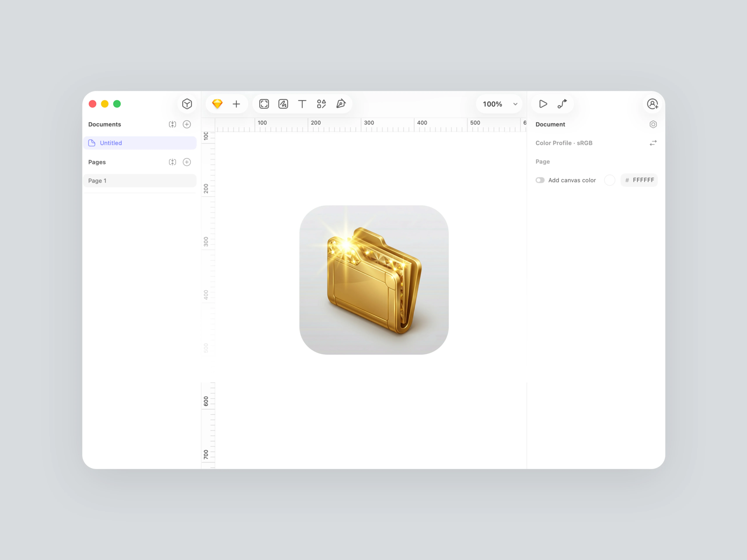Screen dimensions: 747x560
Task: Select the Artboard frame tool
Action: [x=264, y=104]
